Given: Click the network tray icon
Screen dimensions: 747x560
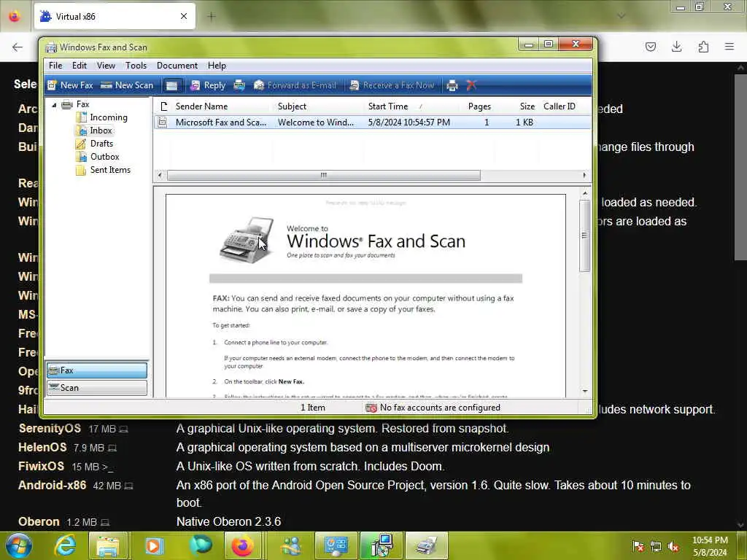Looking at the screenshot, I should [x=656, y=547].
